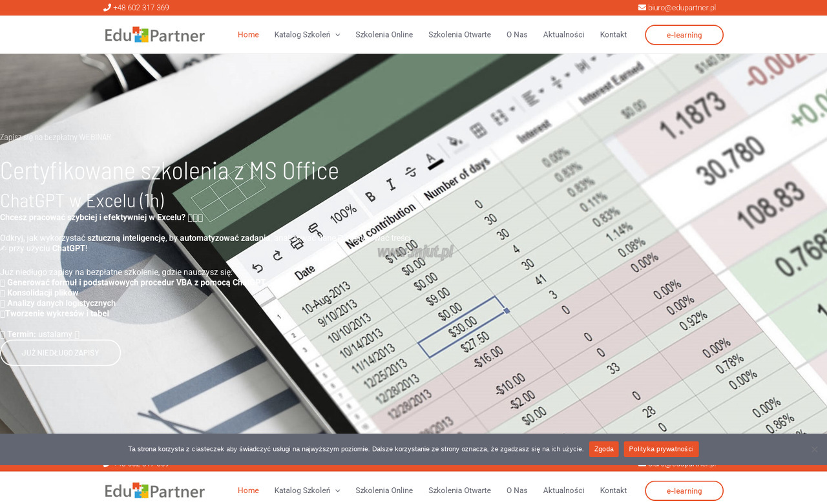Open Kontakt page from top navigation
Image resolution: width=827 pixels, height=504 pixels.
coord(613,35)
